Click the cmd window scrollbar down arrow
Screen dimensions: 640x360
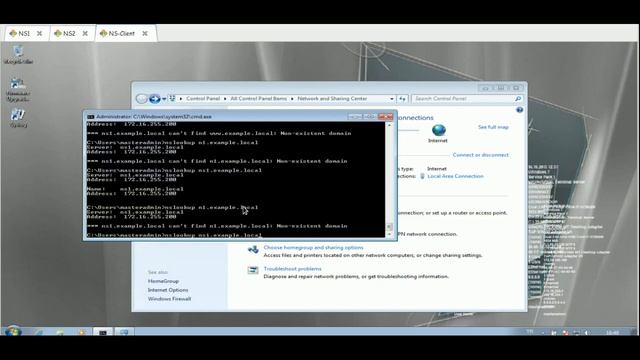coord(389,234)
